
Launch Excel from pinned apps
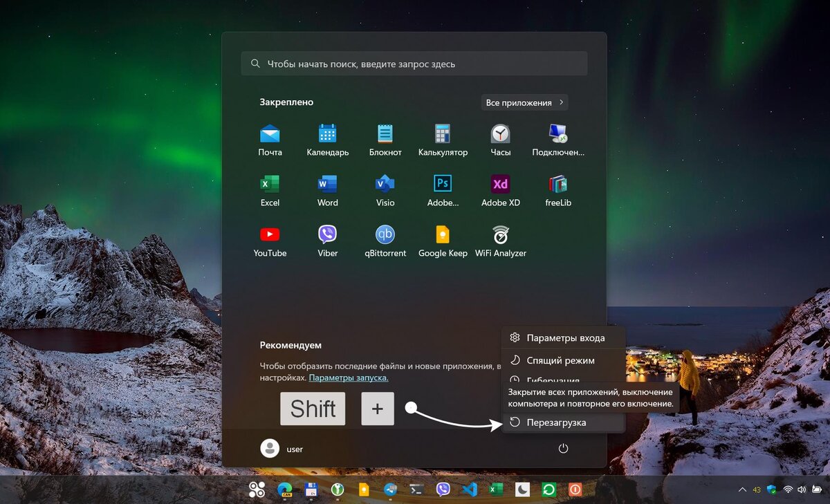tap(270, 191)
